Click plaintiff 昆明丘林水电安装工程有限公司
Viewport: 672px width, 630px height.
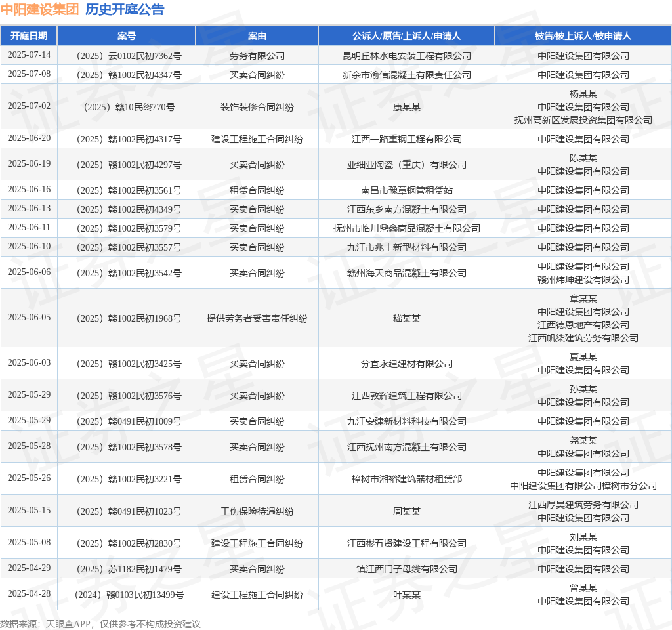point(407,56)
